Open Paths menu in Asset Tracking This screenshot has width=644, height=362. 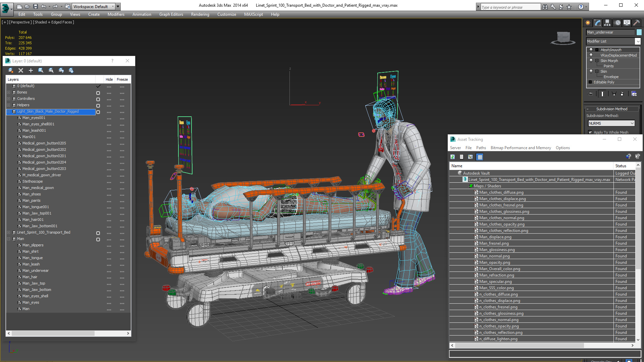tap(481, 148)
